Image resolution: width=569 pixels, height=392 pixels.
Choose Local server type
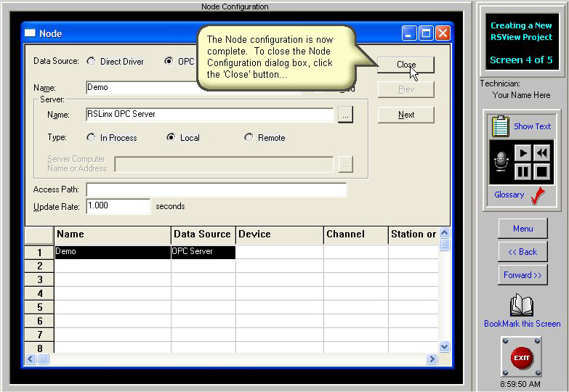pos(171,137)
